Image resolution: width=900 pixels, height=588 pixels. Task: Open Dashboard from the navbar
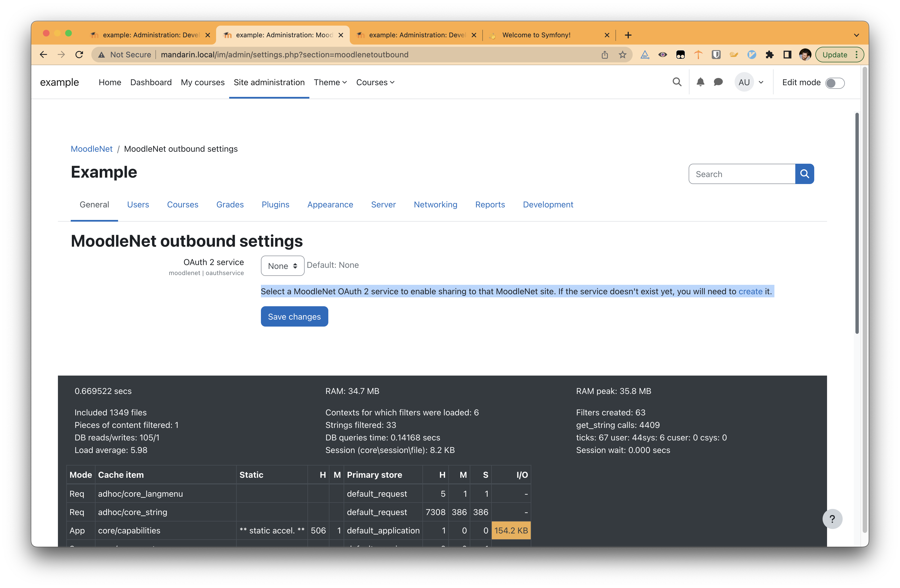tap(151, 82)
